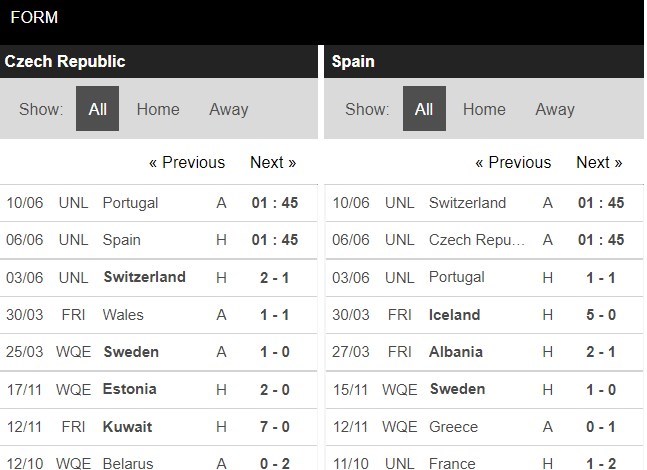Open Spain vs Greece 0 - 1 result

click(600, 427)
